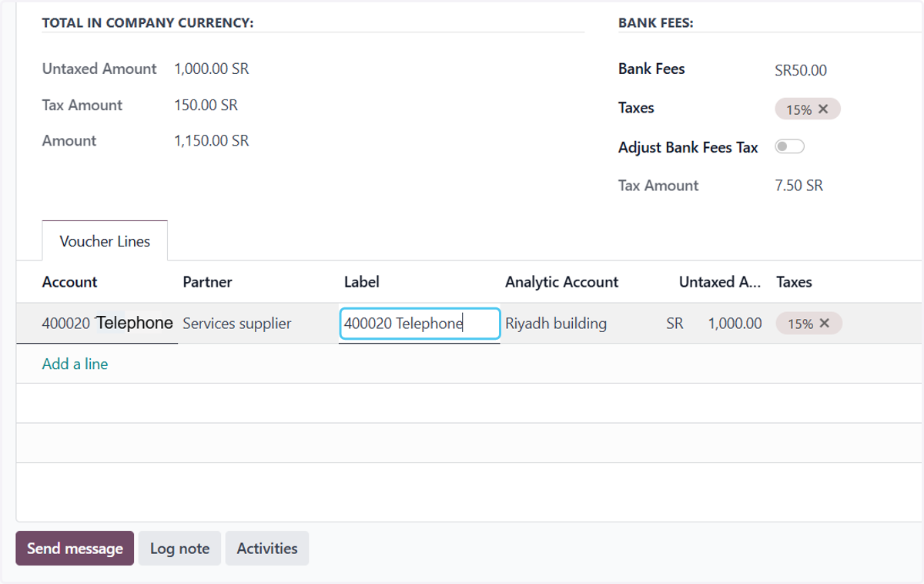Click the truncated Untaxed A... column header
Image resolution: width=924 pixels, height=584 pixels.
[x=720, y=282]
